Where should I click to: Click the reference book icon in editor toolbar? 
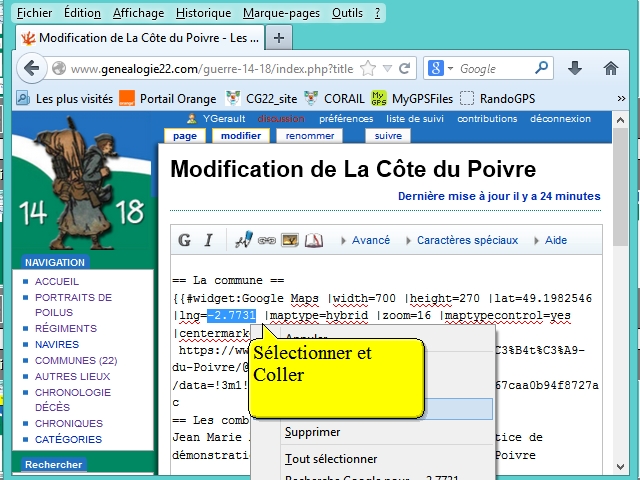[x=313, y=240]
